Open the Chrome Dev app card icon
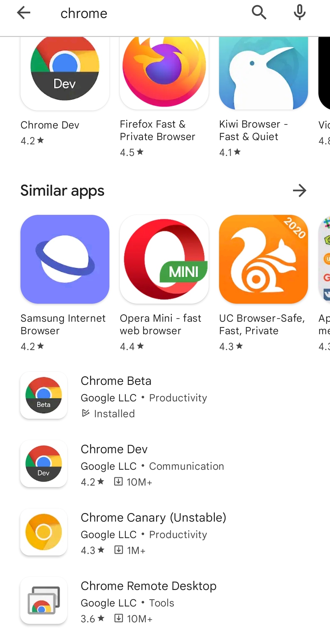 (65, 73)
